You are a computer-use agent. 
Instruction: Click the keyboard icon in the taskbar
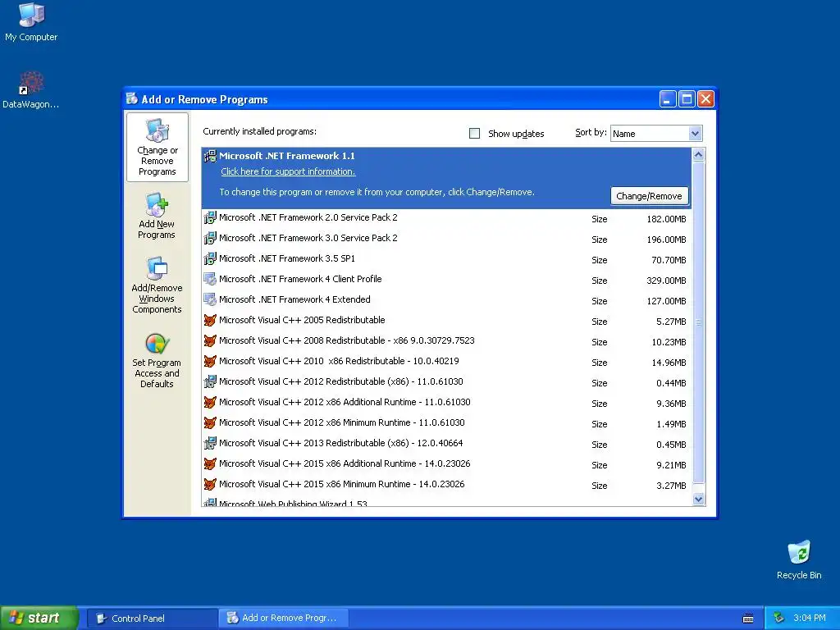(x=748, y=619)
